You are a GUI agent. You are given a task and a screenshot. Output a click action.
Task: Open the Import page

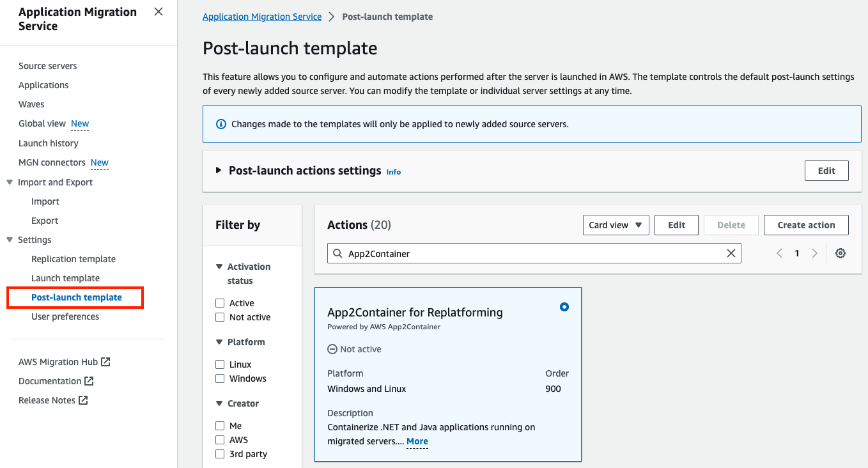point(45,201)
